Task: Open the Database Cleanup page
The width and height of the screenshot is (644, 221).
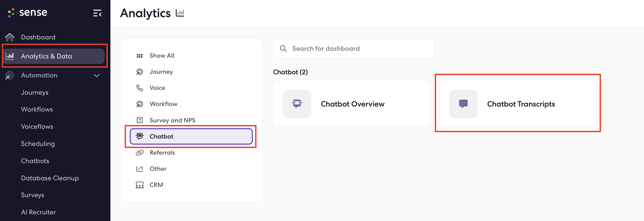Action: pos(50,178)
